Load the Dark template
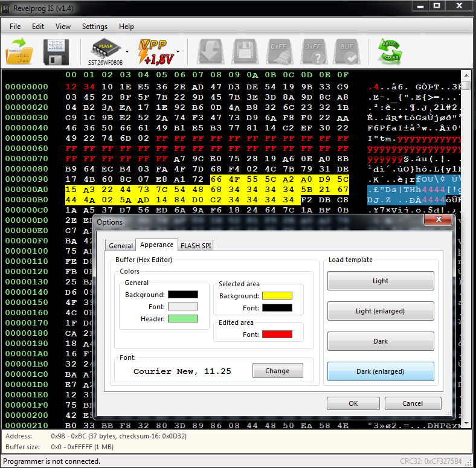476x468 pixels. pyautogui.click(x=381, y=341)
